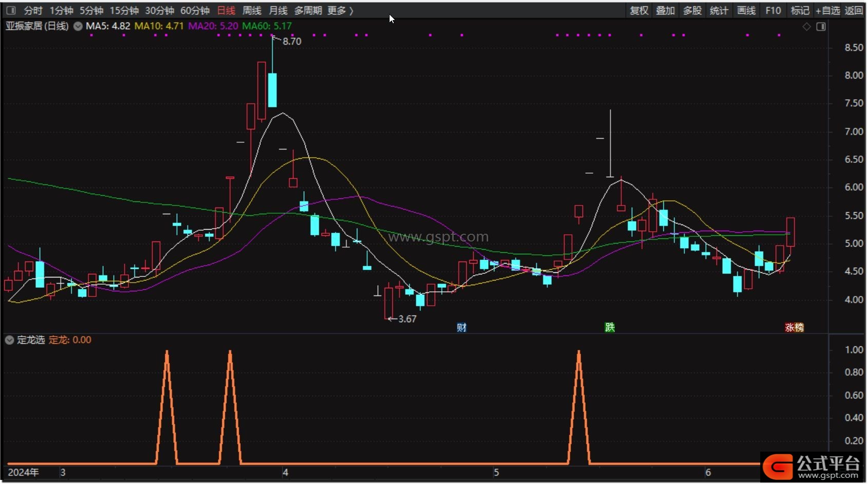Click the 跌 event marker
Viewport: 868px width, 484px height.
610,327
